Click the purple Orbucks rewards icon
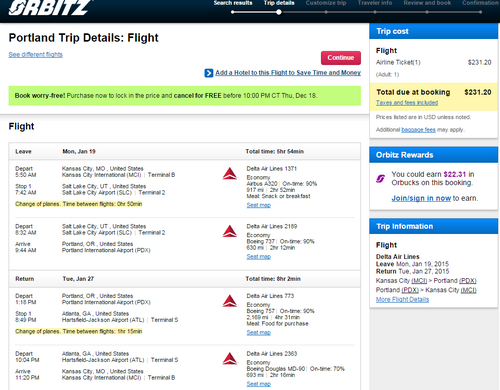 click(380, 179)
